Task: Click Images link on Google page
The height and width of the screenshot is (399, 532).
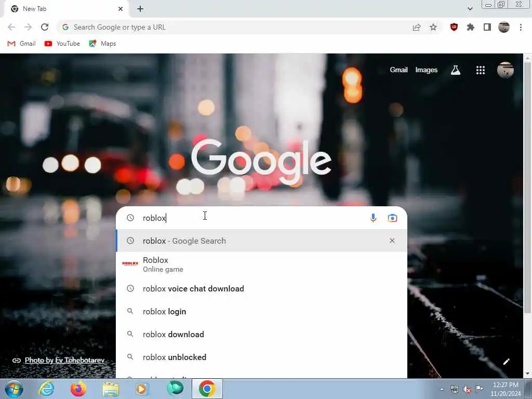Action: pos(426,70)
